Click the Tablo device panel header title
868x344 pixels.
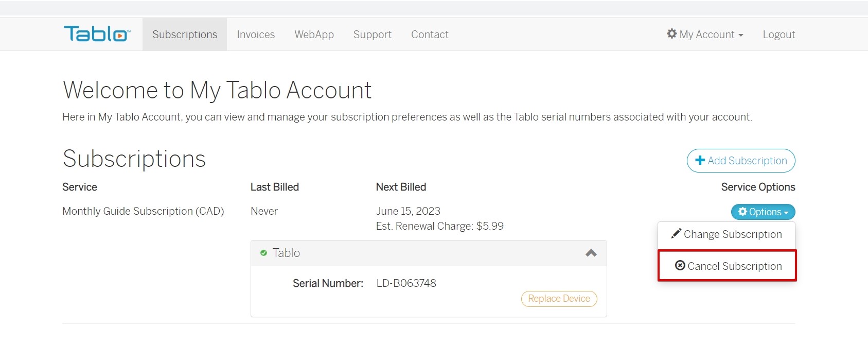[x=286, y=253]
